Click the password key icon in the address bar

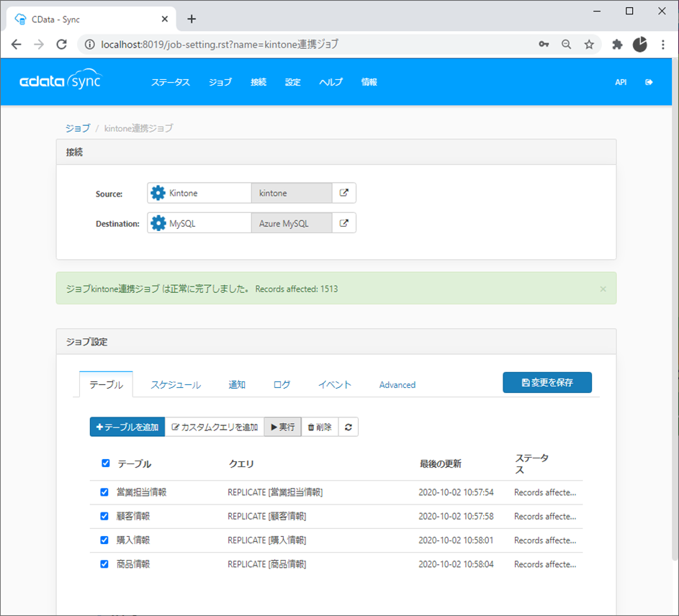click(x=544, y=44)
